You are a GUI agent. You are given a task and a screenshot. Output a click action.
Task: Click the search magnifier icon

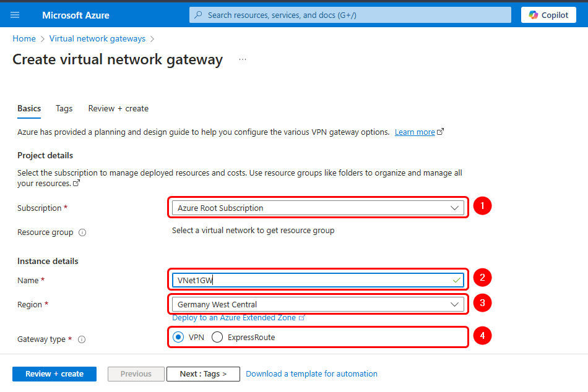199,15
